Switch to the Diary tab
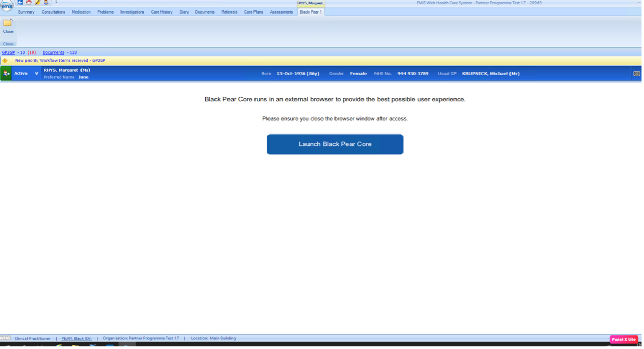Screen dimensions: 644x349 coord(184,12)
